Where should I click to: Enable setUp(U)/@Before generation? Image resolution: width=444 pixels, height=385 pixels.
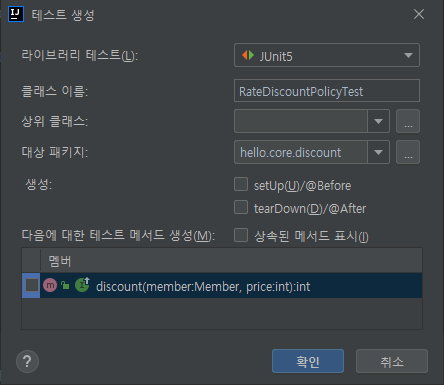(241, 184)
